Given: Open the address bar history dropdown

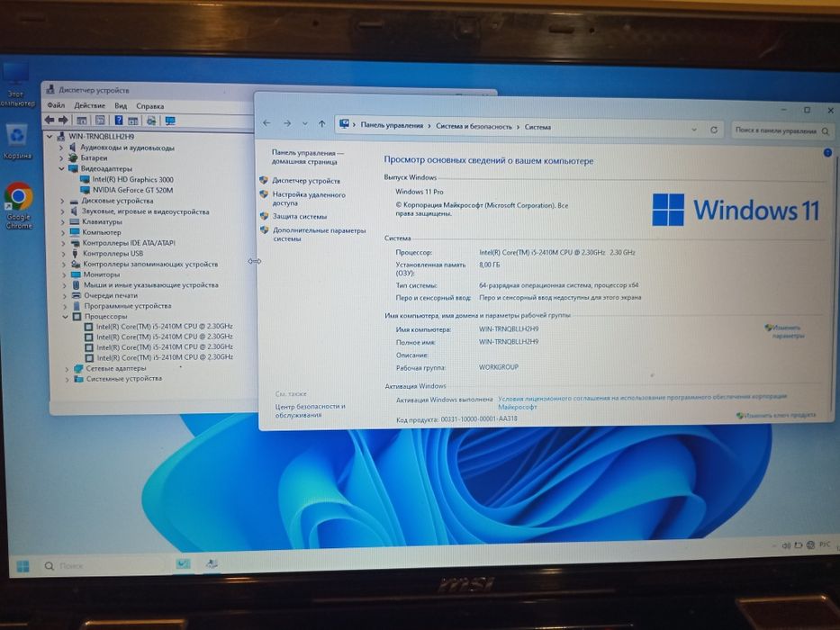Looking at the screenshot, I should 694,130.
